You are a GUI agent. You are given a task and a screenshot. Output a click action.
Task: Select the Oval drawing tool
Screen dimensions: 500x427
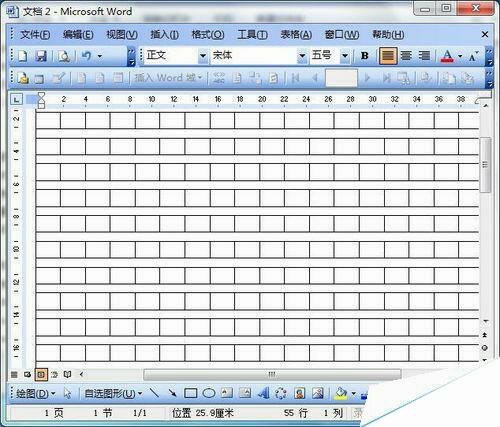coord(209,393)
